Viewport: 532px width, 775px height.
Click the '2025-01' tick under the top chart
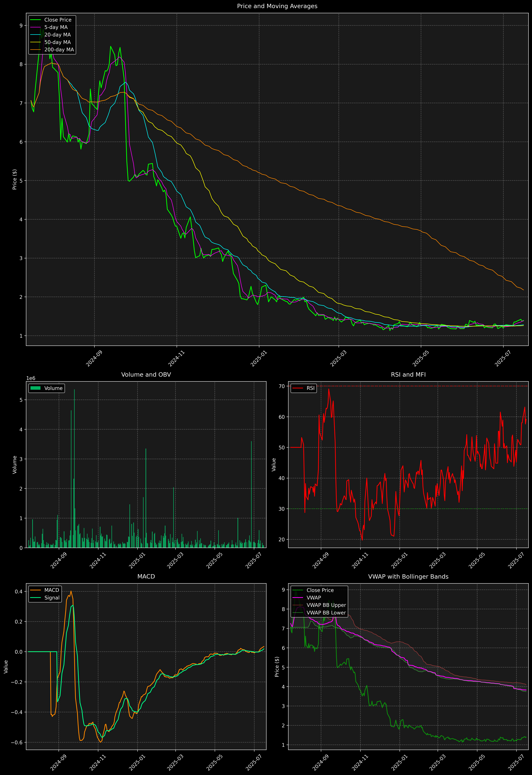pyautogui.click(x=259, y=358)
